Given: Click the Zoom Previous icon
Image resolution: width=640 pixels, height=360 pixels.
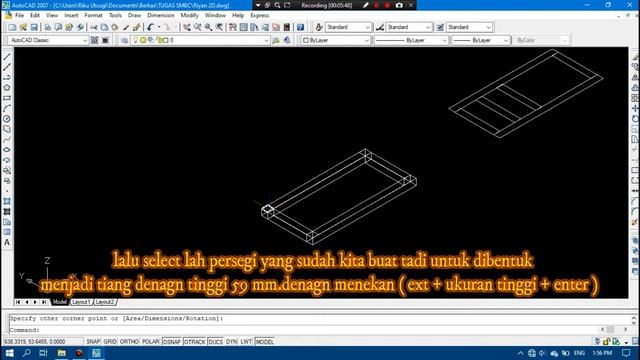Looking at the screenshot, I should coord(219,27).
